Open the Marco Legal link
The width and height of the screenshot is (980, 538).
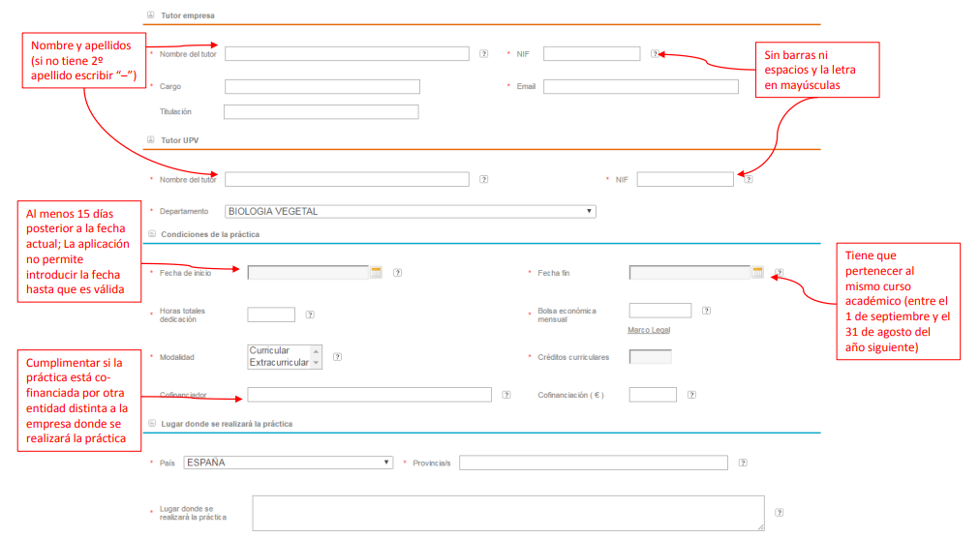[x=649, y=331]
